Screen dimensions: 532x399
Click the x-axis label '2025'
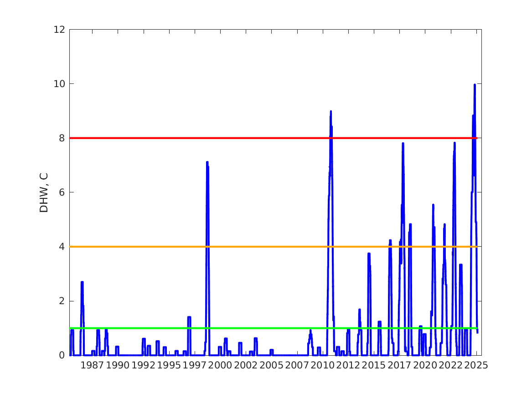click(476, 365)
